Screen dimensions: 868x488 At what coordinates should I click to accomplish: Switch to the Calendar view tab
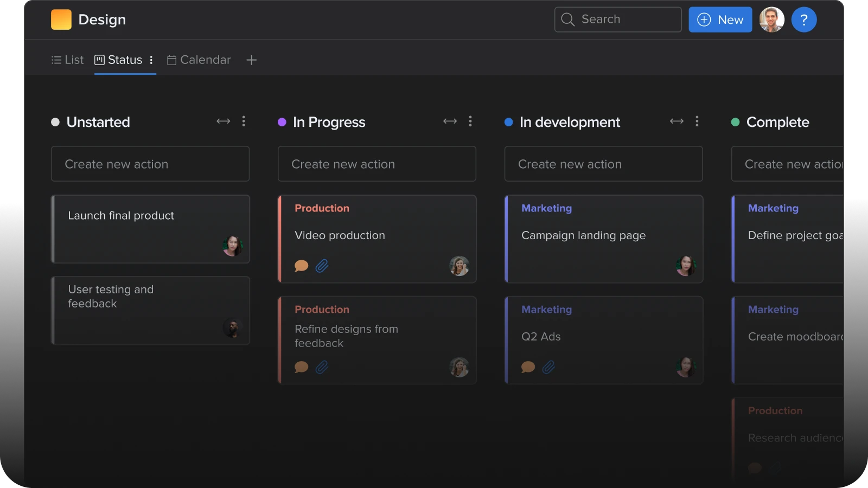[199, 60]
